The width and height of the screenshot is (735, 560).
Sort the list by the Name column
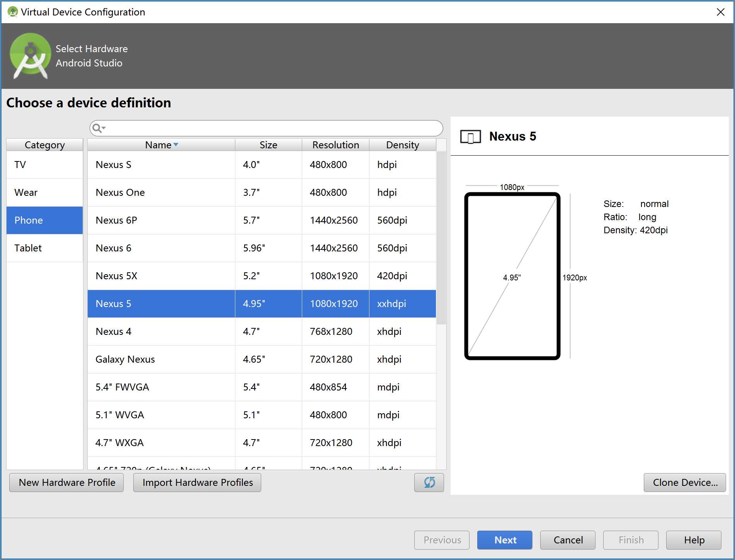pos(161,145)
